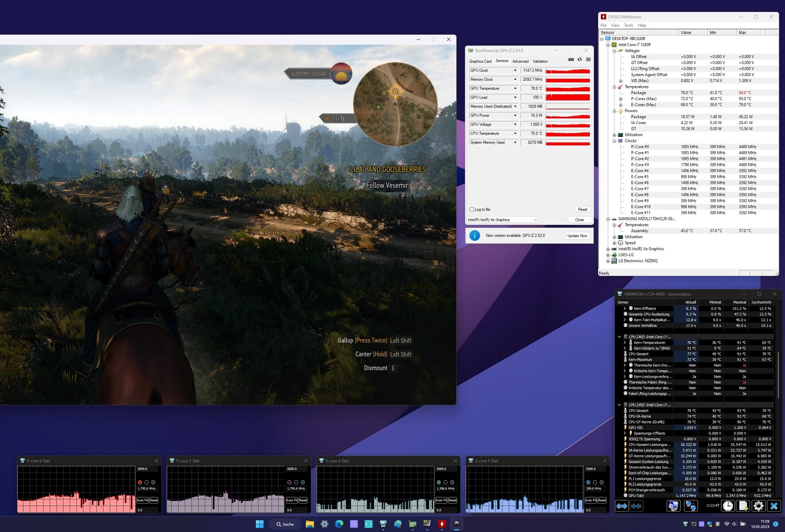Screen dimensions: 785x532
Task: Enable Log to file checkbox in GPU-Z
Action: coord(472,209)
